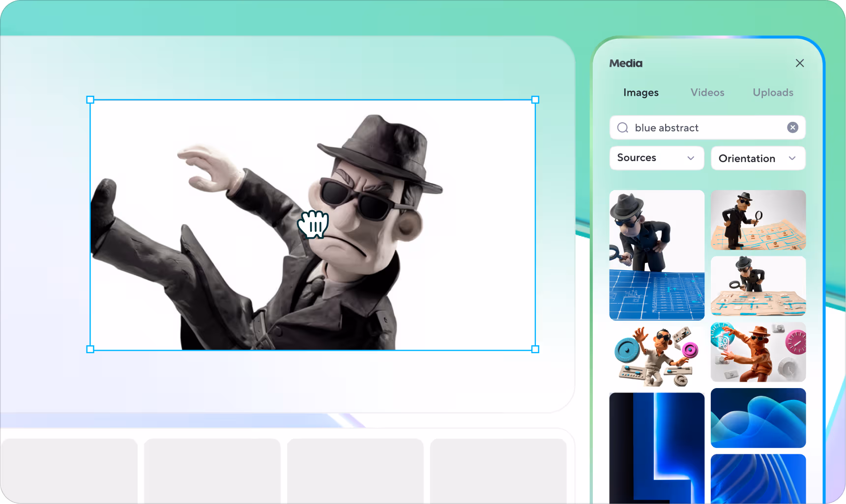
Task: Choose detective with magnifier on map thumbnail
Action: click(758, 220)
